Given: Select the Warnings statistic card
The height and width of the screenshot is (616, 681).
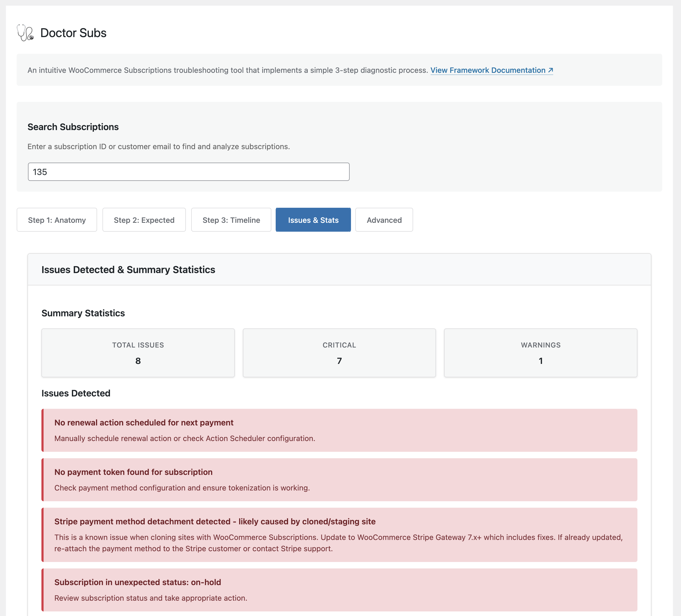Looking at the screenshot, I should (540, 352).
